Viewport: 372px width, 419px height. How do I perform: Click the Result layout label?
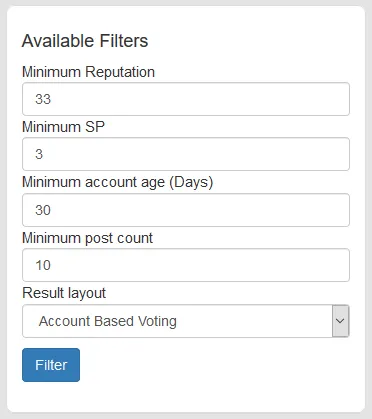coord(64,293)
